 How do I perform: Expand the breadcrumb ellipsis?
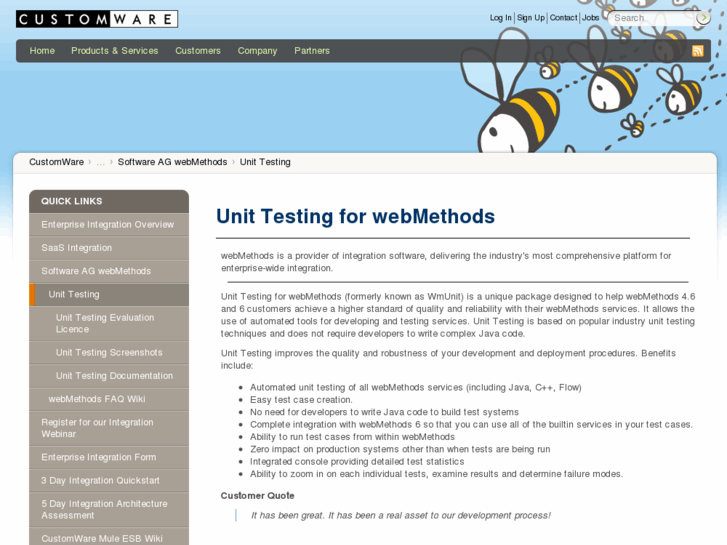point(101,162)
